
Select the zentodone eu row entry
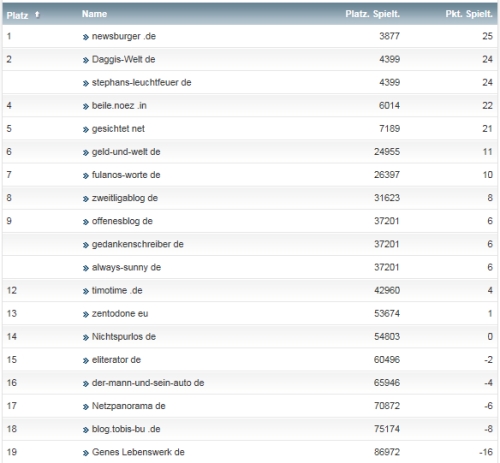(250, 314)
